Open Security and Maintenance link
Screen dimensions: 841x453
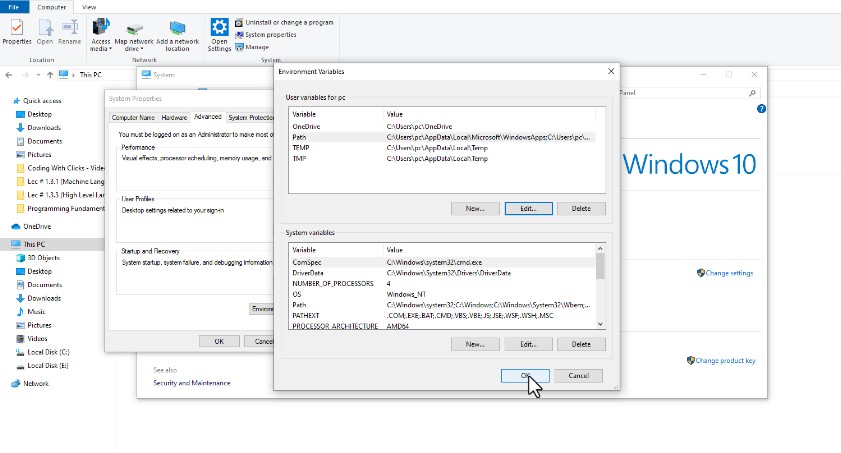point(191,383)
